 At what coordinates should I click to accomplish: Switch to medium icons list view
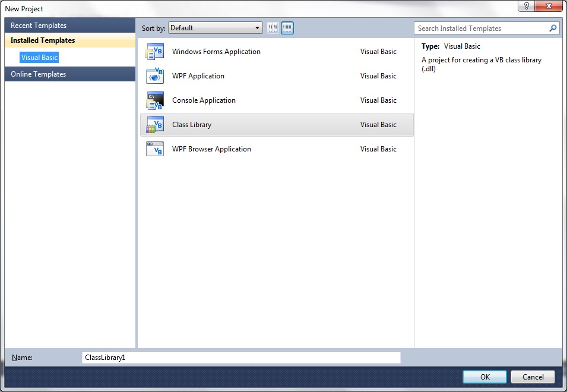coord(287,28)
